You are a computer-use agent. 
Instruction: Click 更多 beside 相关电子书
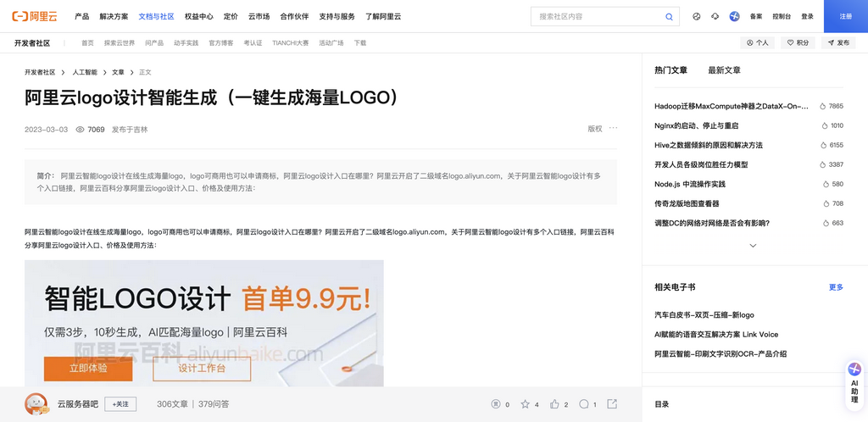[x=836, y=287]
